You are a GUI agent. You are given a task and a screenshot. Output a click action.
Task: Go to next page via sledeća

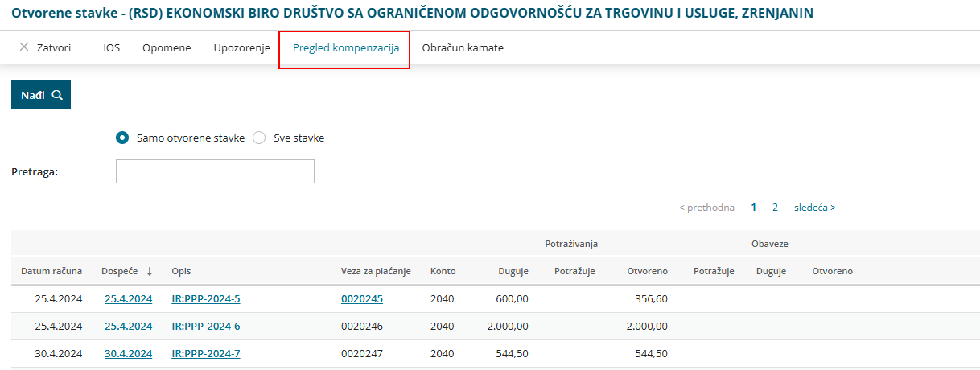[x=815, y=208]
